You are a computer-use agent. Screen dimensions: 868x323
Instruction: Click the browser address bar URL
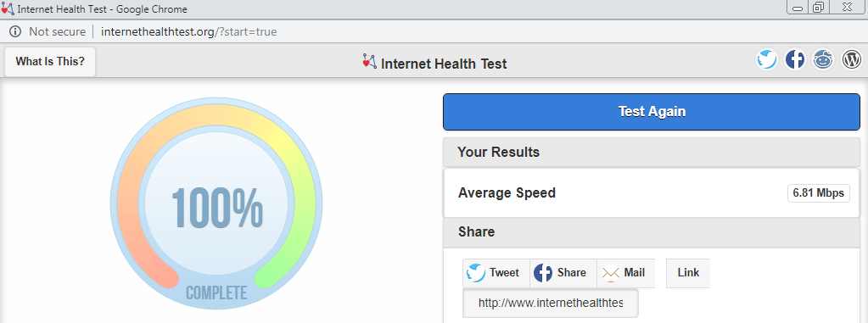(x=188, y=31)
